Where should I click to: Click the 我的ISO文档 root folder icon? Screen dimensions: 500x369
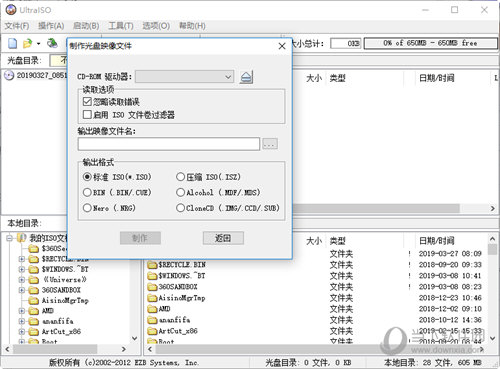pyautogui.click(x=22, y=238)
